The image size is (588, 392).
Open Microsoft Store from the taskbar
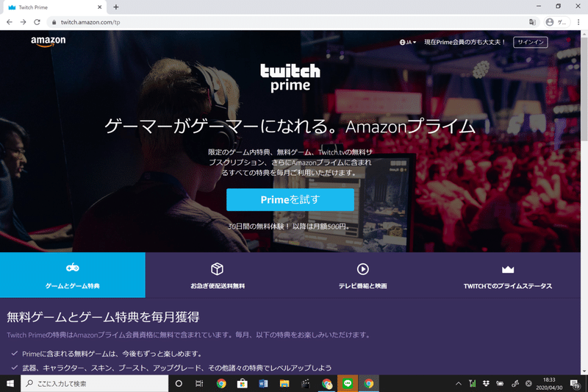pos(243,383)
